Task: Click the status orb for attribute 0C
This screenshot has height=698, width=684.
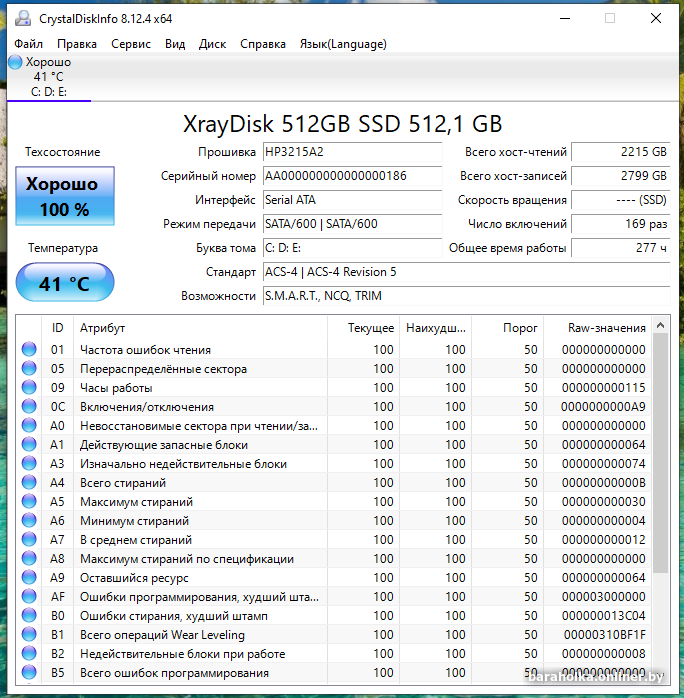Action: pos(29,406)
